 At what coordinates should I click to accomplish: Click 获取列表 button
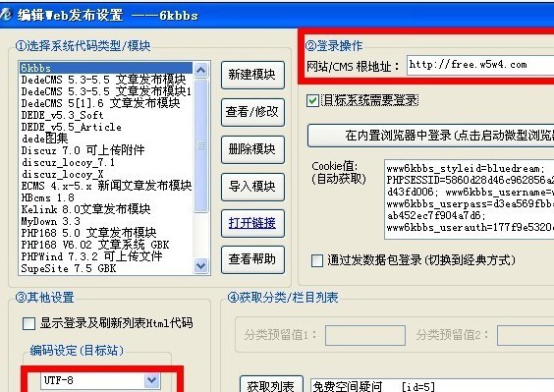(271, 384)
